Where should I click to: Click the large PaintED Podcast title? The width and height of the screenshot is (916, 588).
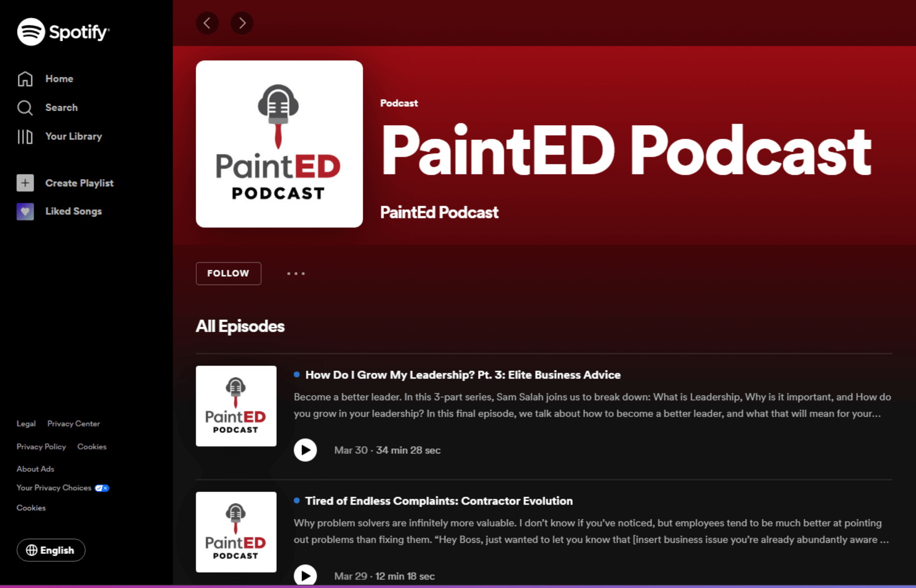[x=626, y=151]
